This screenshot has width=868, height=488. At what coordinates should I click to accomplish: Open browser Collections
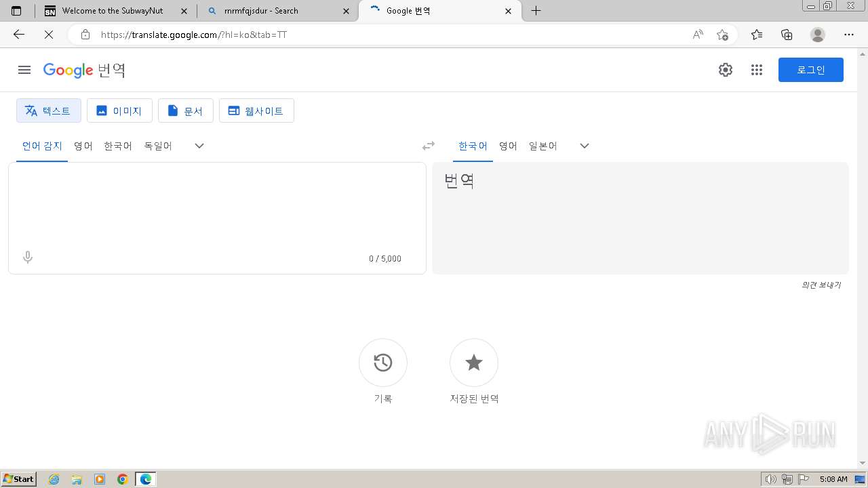[787, 35]
